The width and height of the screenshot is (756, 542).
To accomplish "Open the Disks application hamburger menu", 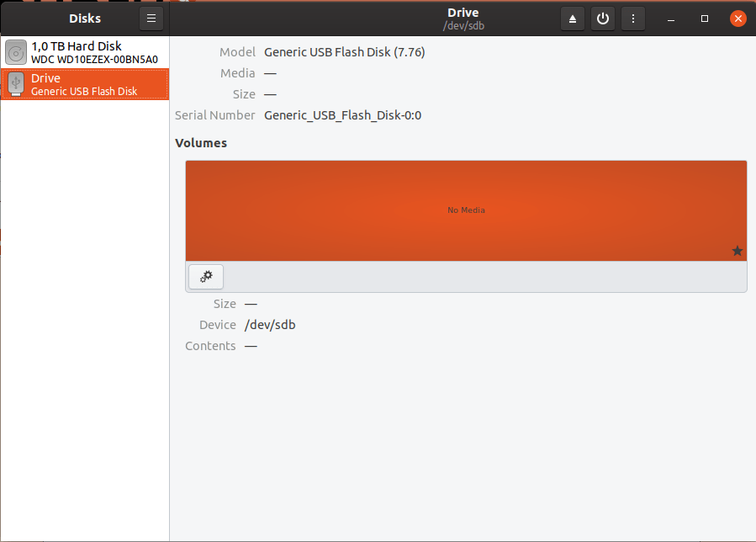I will (x=151, y=18).
